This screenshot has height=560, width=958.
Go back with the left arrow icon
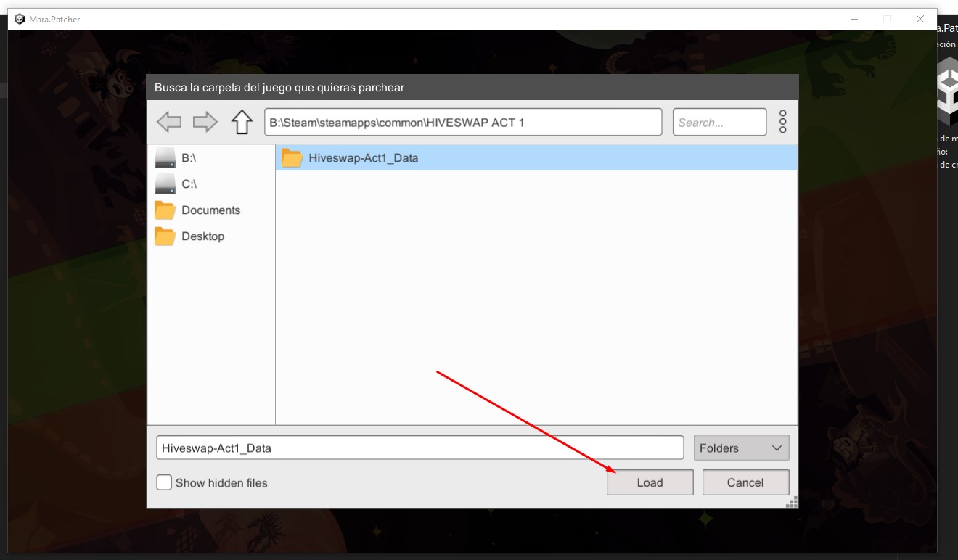coord(169,122)
